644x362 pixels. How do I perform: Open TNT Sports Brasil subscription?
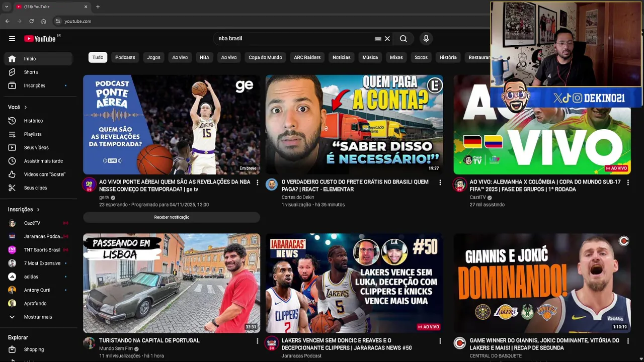pos(38,250)
